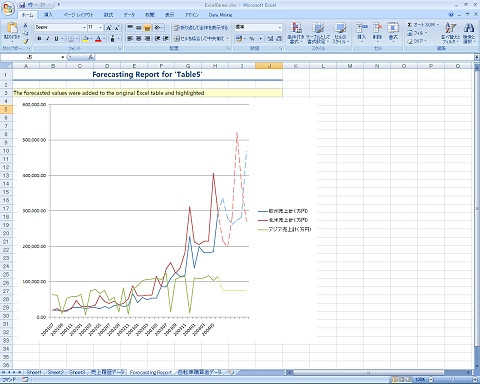Set middle vertical alignment

139,27
